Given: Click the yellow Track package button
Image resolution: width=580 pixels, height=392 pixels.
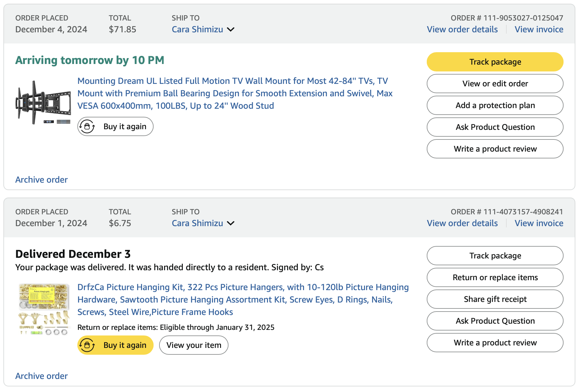Looking at the screenshot, I should point(495,62).
